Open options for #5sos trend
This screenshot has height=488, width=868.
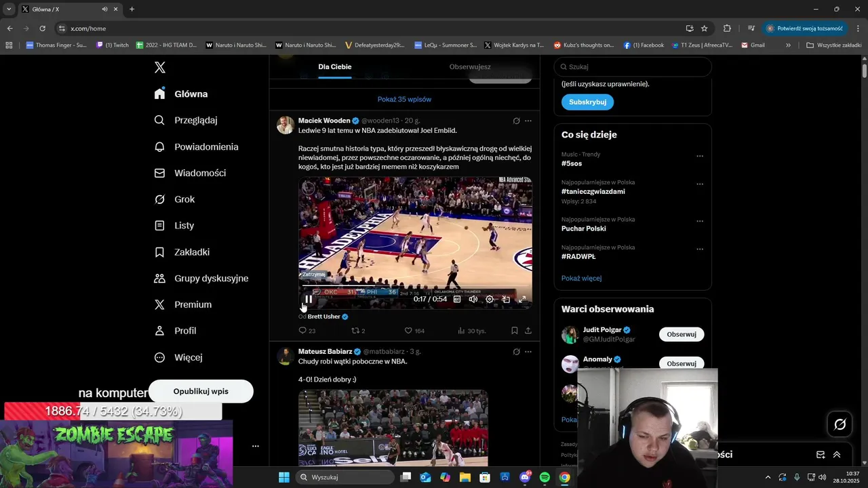[x=700, y=156]
